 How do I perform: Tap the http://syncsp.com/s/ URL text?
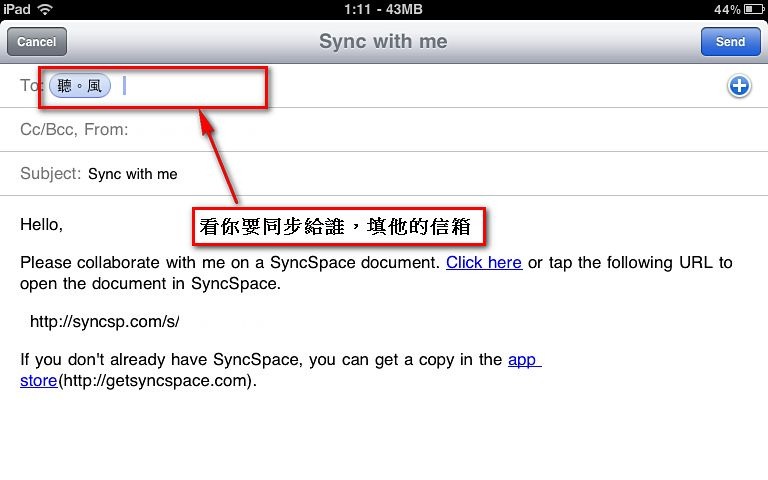pyautogui.click(x=104, y=322)
